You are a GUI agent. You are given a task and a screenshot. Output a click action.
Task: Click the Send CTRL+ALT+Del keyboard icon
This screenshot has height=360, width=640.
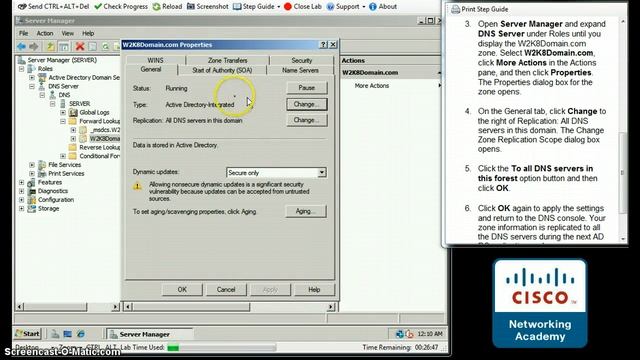(22, 7)
